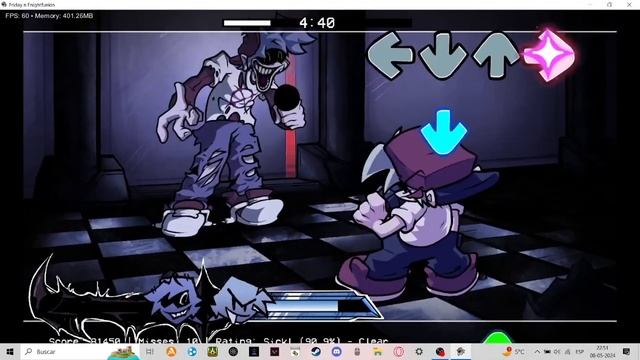
Task: Open the weather widget showing 5°C
Action: [x=513, y=351]
